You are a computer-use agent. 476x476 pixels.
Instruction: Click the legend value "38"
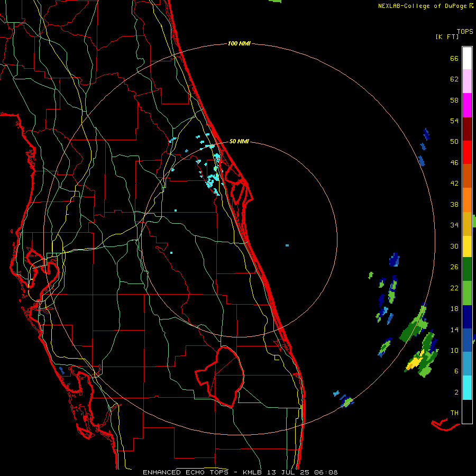click(454, 204)
